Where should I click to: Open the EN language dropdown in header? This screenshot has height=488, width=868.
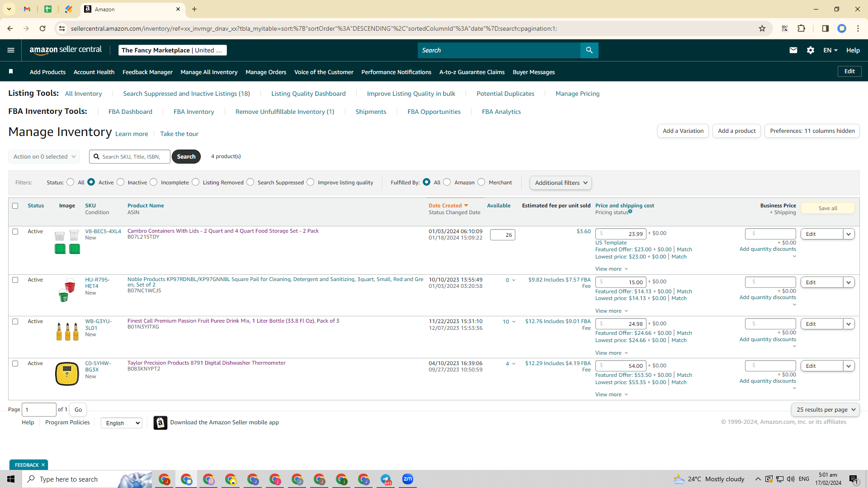click(x=830, y=50)
